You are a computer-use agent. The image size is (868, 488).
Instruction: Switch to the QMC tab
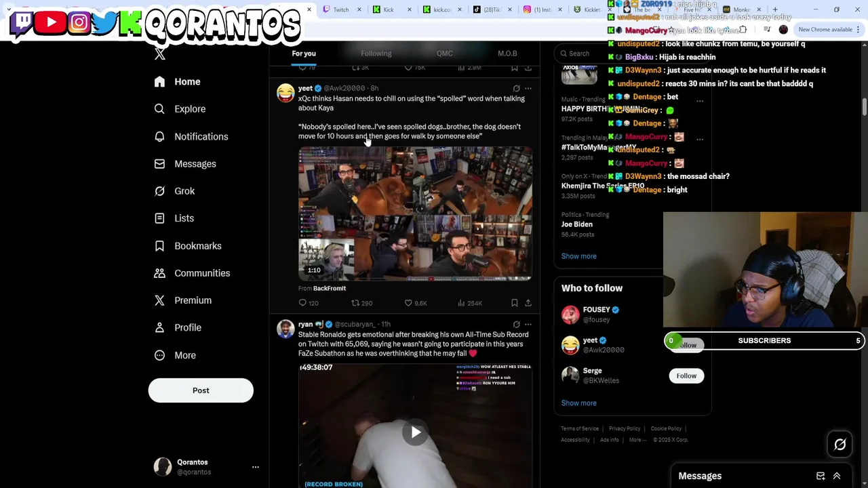pyautogui.click(x=445, y=54)
